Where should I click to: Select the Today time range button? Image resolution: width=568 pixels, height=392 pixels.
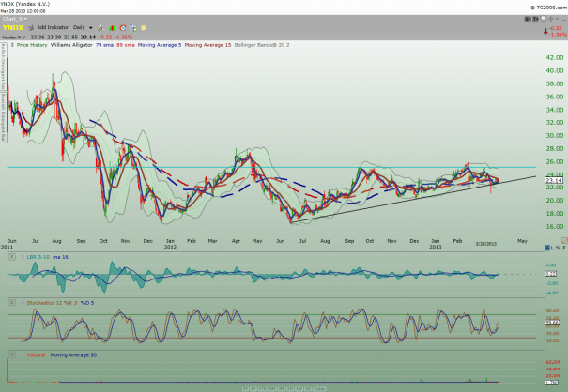(x=319, y=389)
